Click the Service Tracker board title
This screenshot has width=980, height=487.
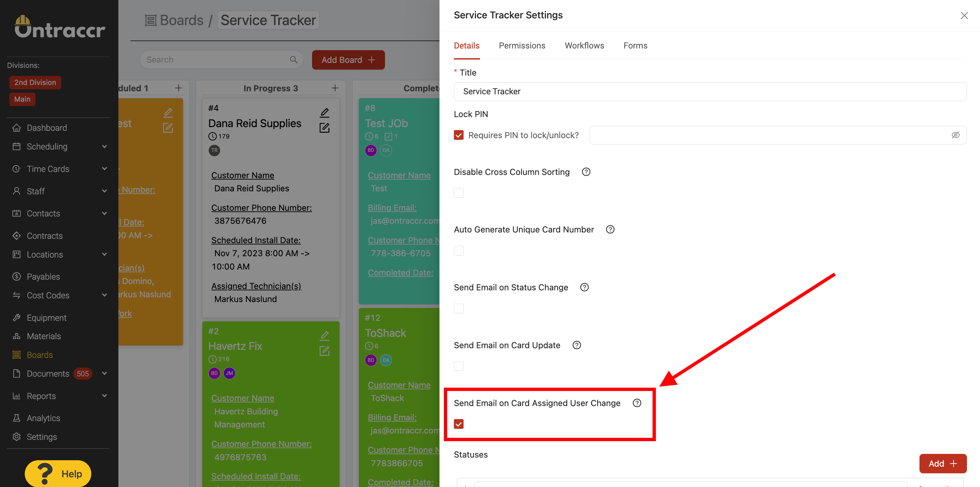coord(268,20)
